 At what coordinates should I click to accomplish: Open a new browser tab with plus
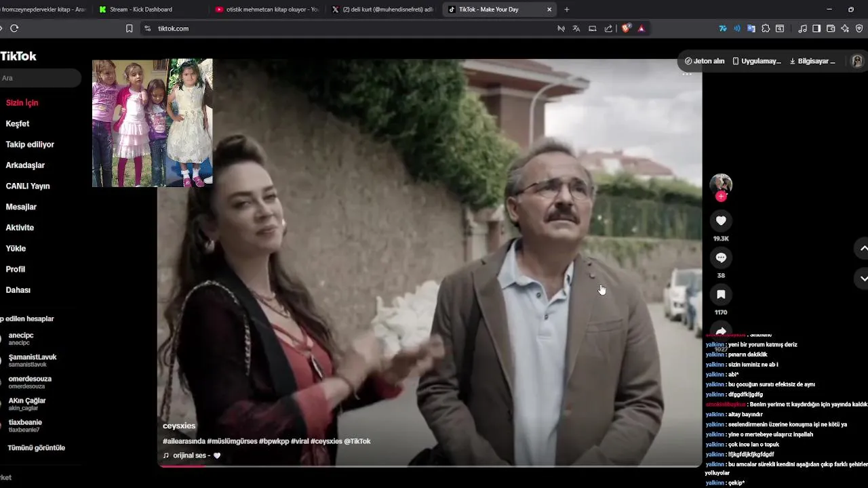point(567,9)
